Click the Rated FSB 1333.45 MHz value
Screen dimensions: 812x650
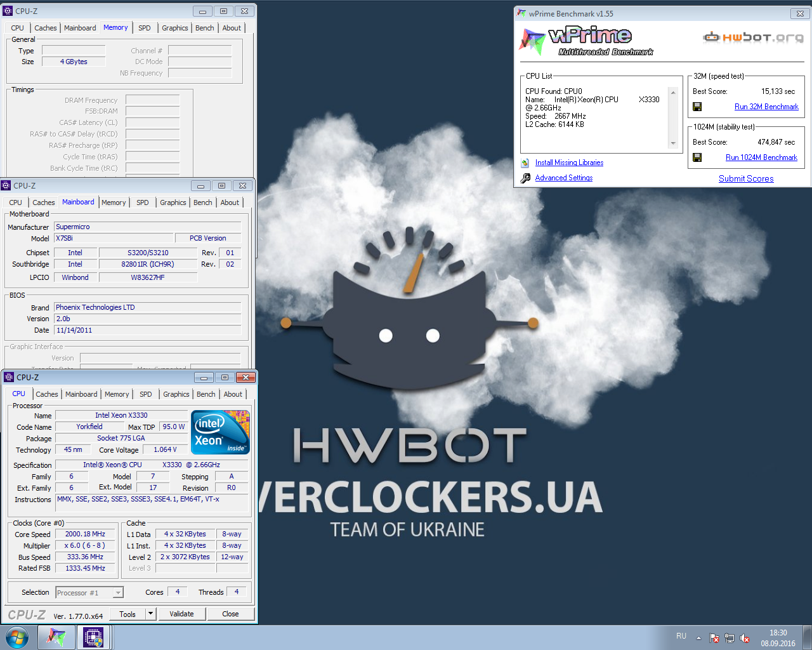[85, 568]
